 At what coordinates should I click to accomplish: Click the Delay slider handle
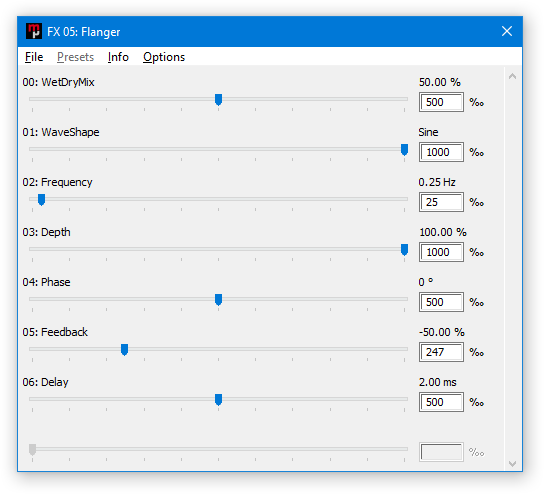coord(218,399)
